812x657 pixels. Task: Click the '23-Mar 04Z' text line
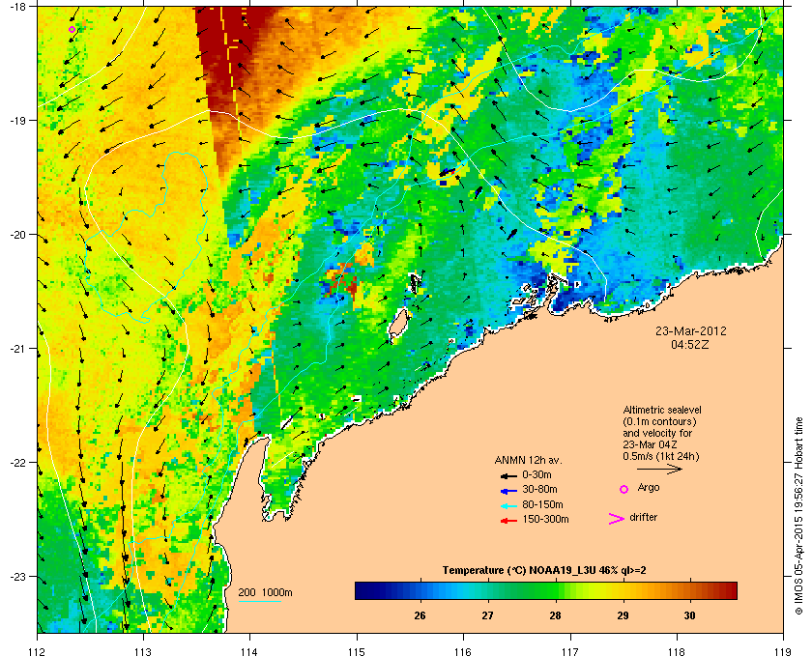click(x=651, y=444)
